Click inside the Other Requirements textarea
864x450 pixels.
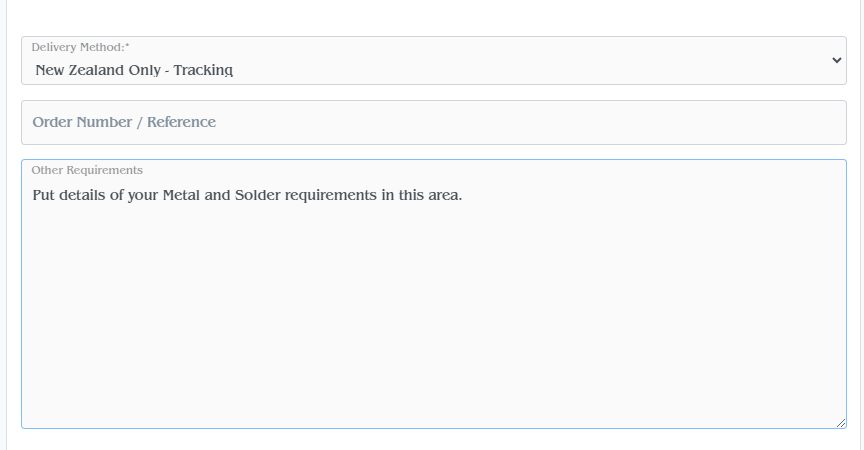pos(433,300)
